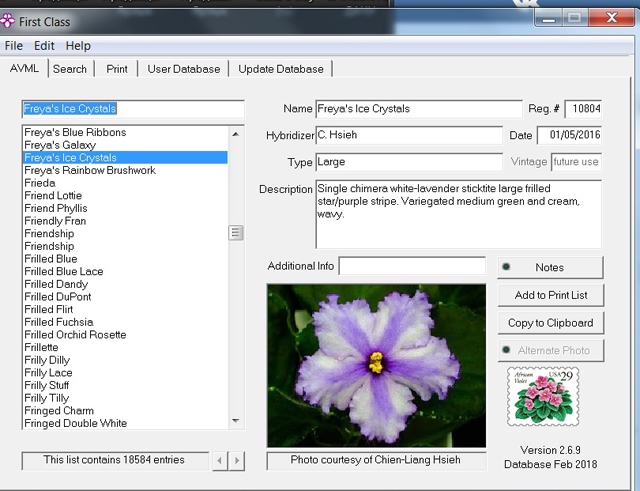This screenshot has width=640, height=491.
Task: Select Frilled Fuchsia in the list
Action: click(125, 322)
